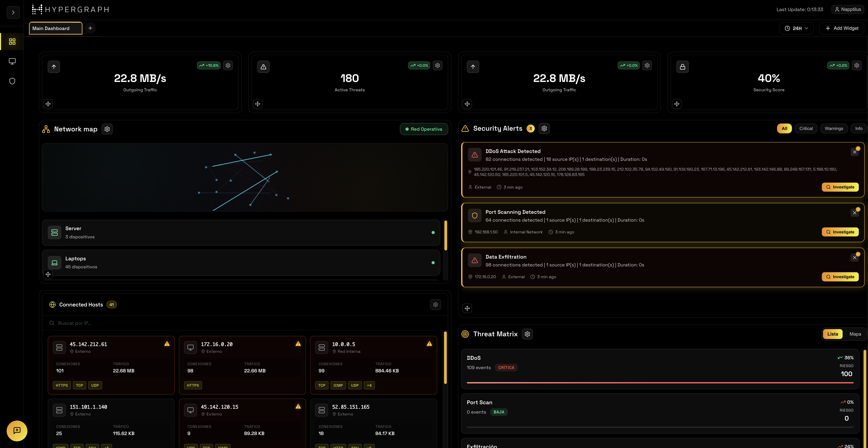Open the shield security section in the sidebar
Viewport: 868px width, 448px height.
12,81
